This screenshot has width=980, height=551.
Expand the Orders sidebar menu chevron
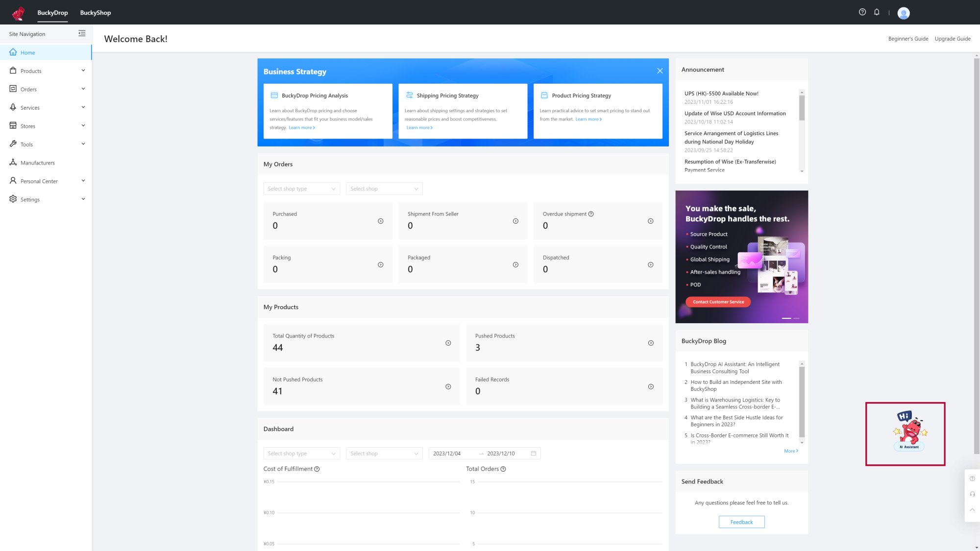tap(83, 89)
